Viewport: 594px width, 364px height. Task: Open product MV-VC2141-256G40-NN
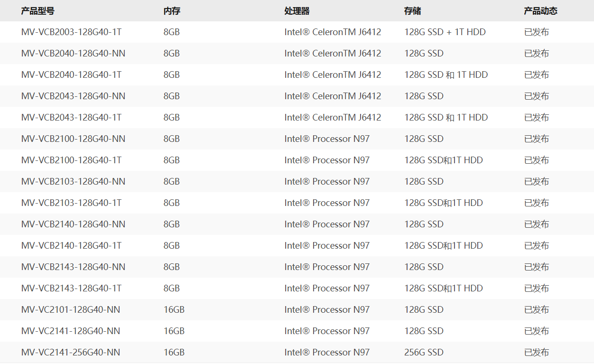(x=71, y=353)
